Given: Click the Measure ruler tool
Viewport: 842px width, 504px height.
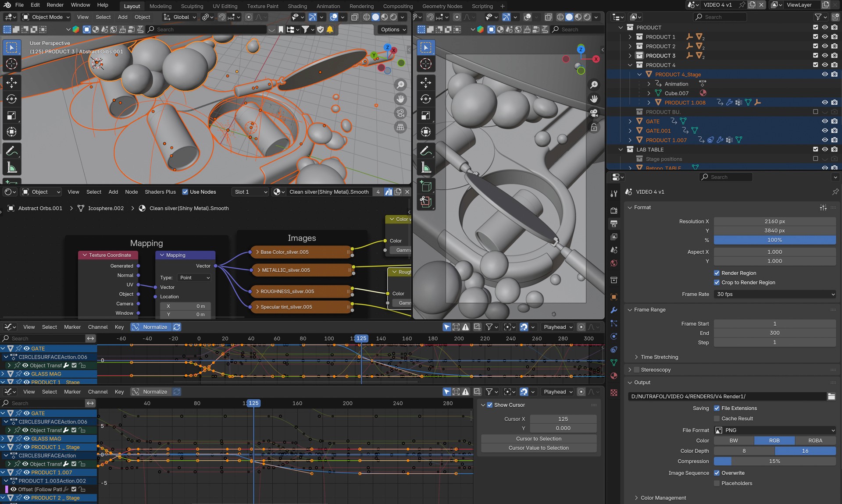Looking at the screenshot, I should [12, 167].
